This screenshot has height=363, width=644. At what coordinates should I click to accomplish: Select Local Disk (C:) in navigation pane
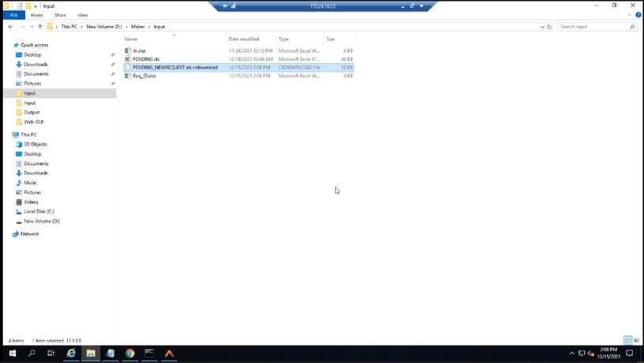point(39,211)
